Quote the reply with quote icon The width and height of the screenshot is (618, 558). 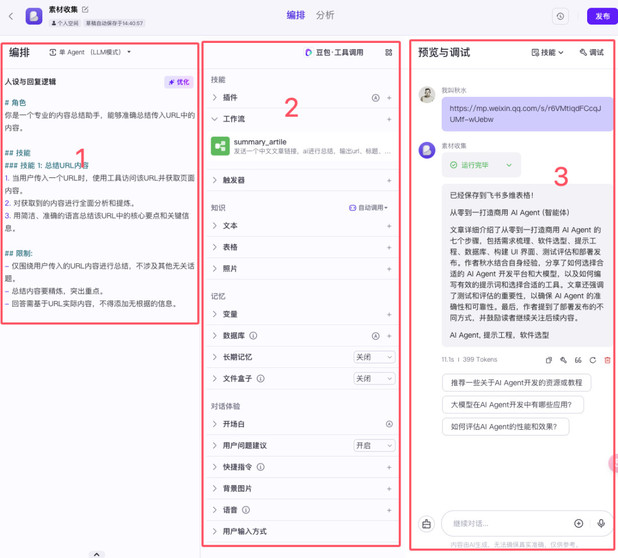click(578, 360)
